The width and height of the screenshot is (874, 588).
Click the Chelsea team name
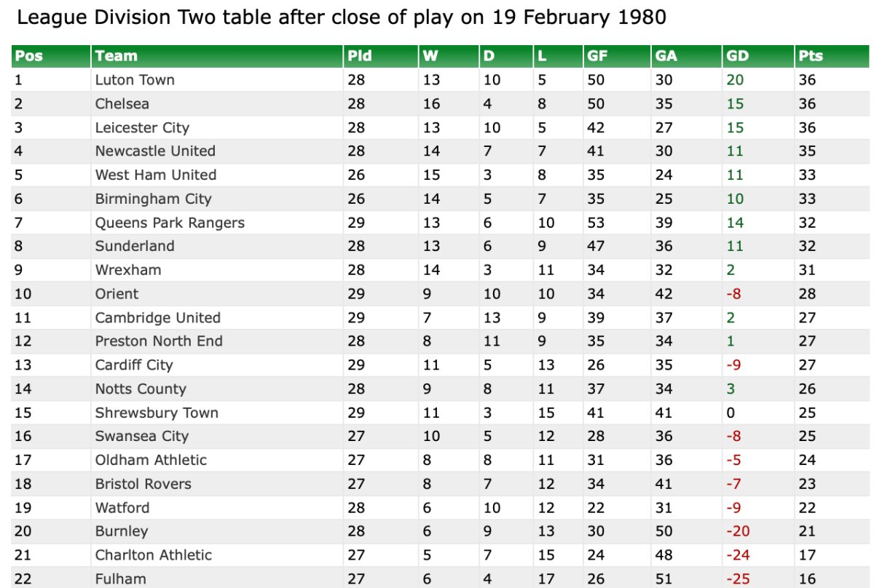coord(122,104)
